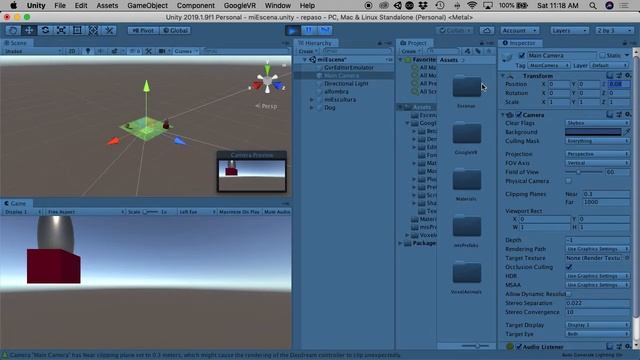Click Search by Type icon in Project
The height and width of the screenshot is (360, 640).
467,51
